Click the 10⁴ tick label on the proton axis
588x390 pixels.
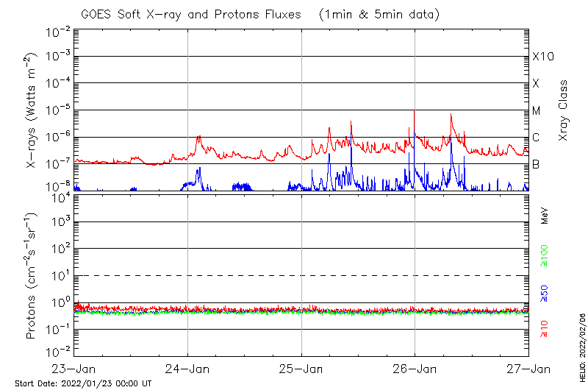59,196
